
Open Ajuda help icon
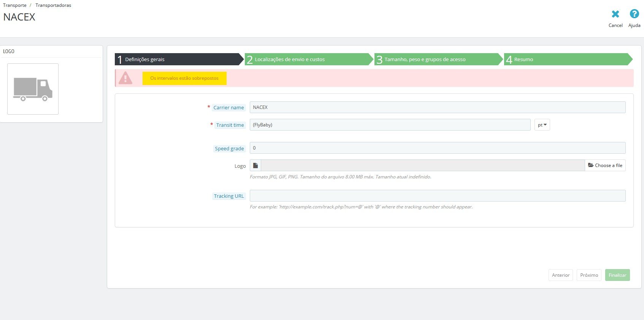tap(634, 14)
